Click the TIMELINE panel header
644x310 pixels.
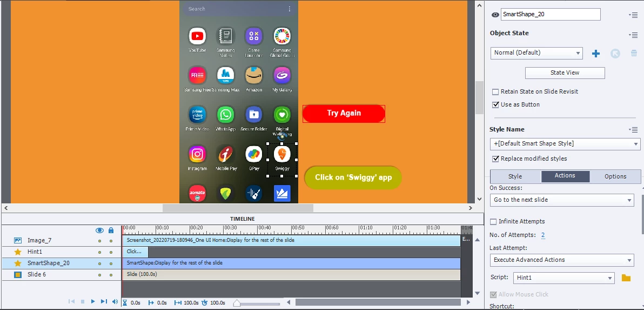point(243,219)
